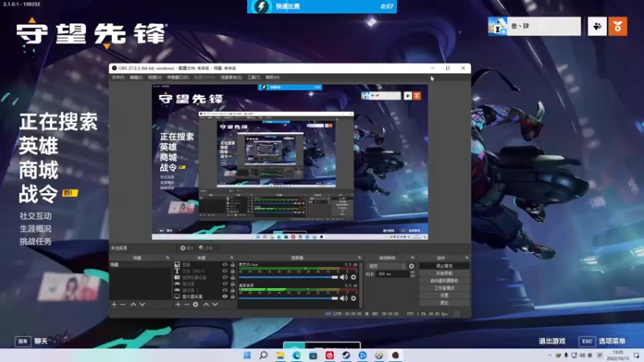The width and height of the screenshot is (644, 362).
Task: Adjust the 麦克风/Aux volume slider
Action: coord(288,278)
